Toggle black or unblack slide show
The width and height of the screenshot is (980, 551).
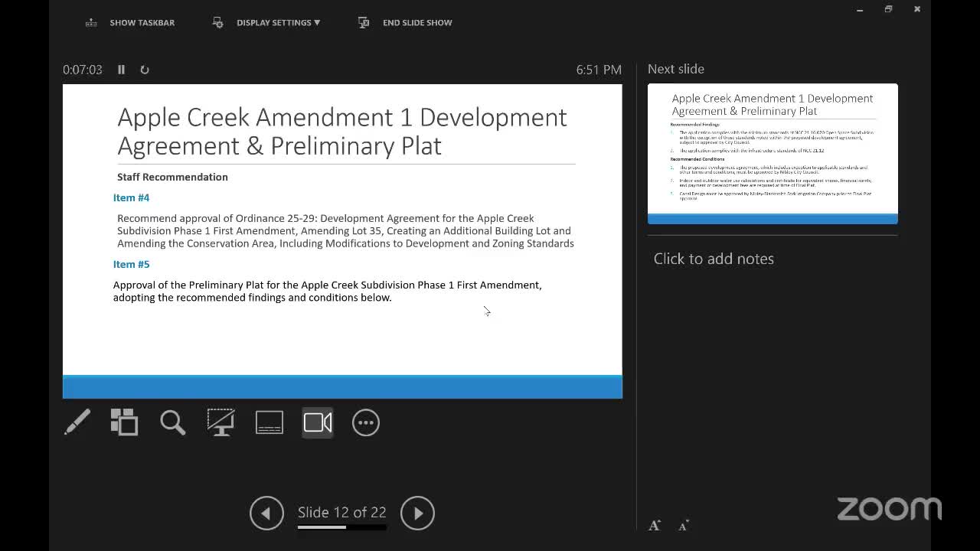point(220,422)
